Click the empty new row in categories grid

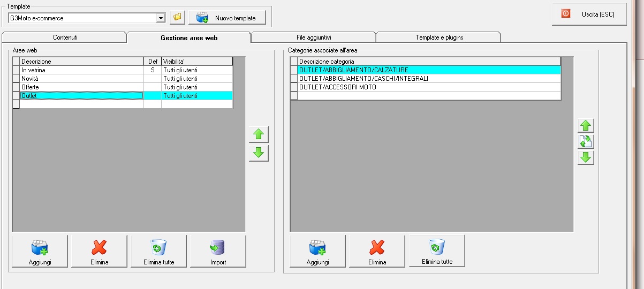coord(426,96)
